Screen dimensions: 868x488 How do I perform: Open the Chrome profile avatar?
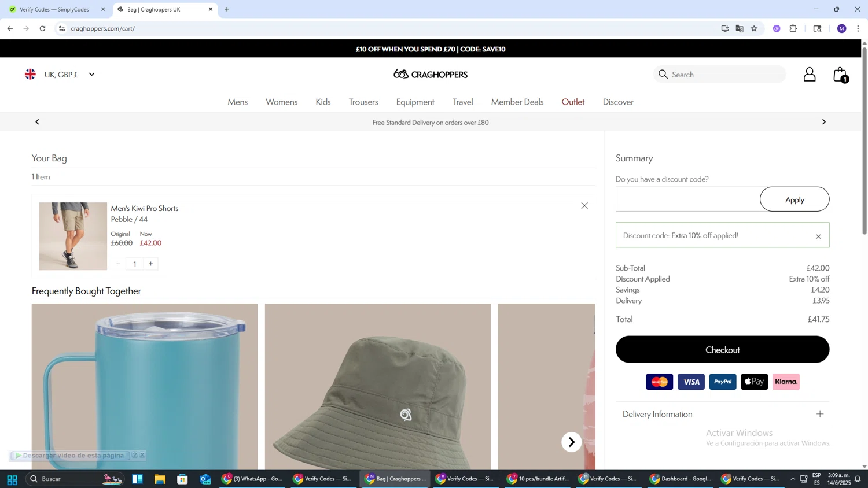[842, 28]
